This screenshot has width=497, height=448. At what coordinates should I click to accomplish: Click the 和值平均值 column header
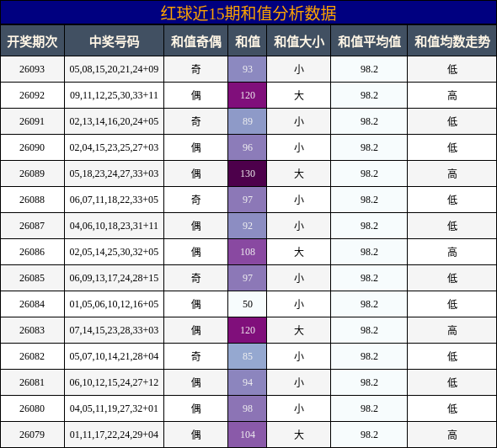(x=369, y=41)
